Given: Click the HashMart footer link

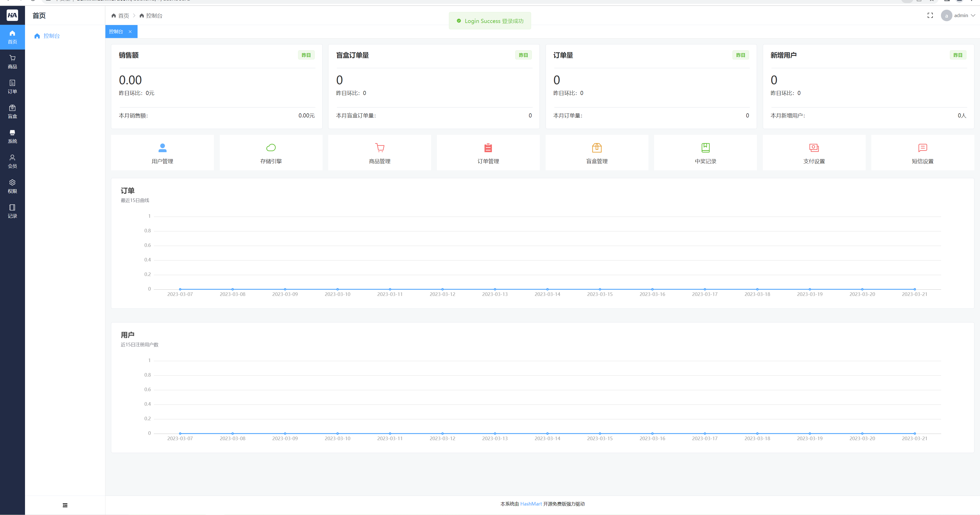Looking at the screenshot, I should [531, 504].
